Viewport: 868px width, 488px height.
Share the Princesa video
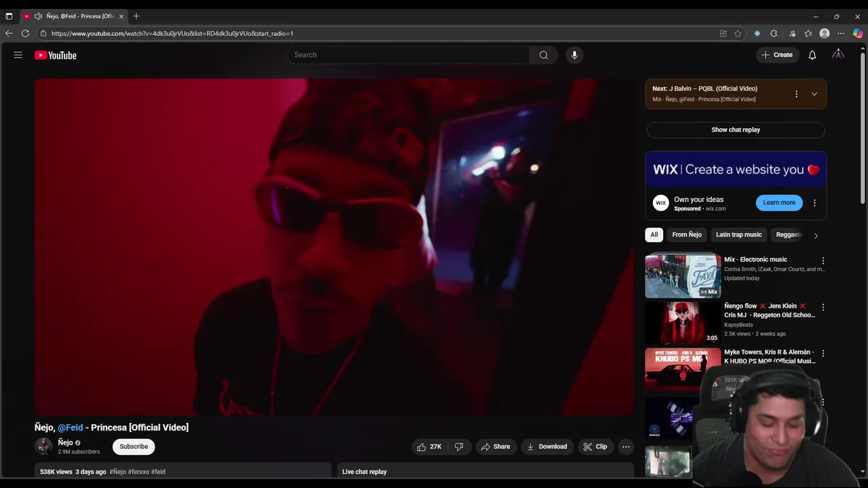pyautogui.click(x=495, y=447)
